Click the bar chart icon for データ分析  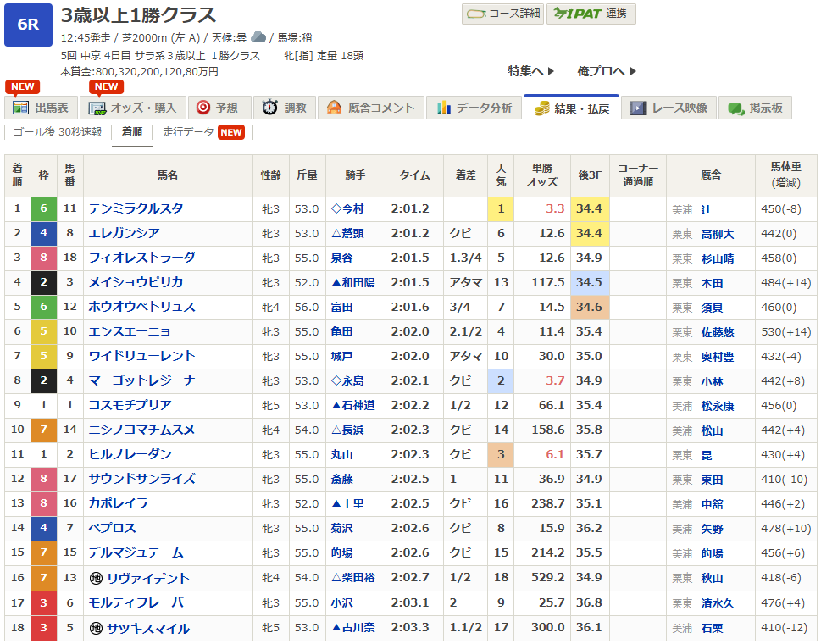(443, 108)
